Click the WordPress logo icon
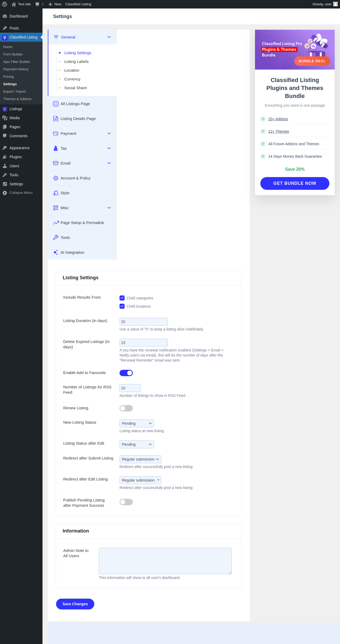The width and height of the screenshot is (340, 644). click(x=5, y=4)
